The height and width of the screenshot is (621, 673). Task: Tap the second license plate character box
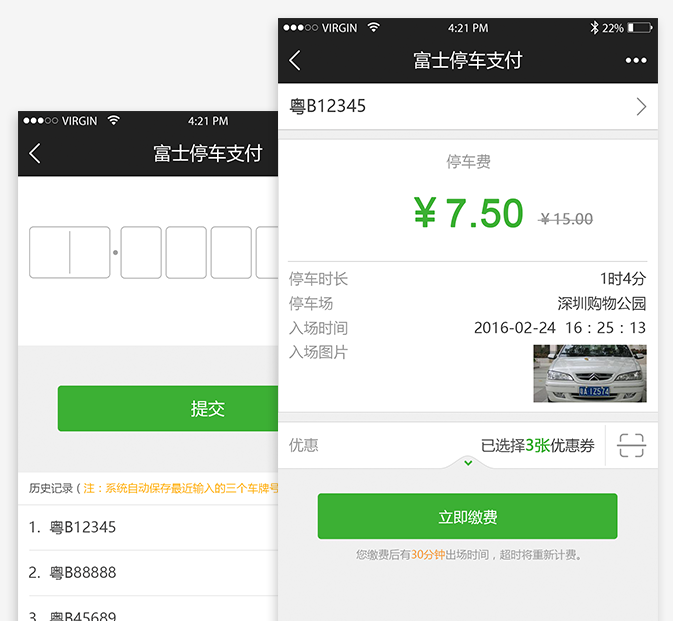click(141, 252)
